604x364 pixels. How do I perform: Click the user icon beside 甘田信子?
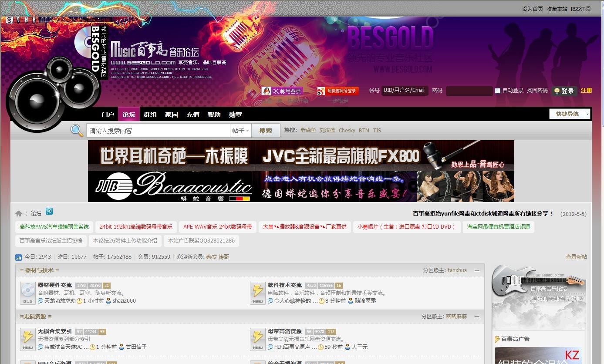pos(122,347)
